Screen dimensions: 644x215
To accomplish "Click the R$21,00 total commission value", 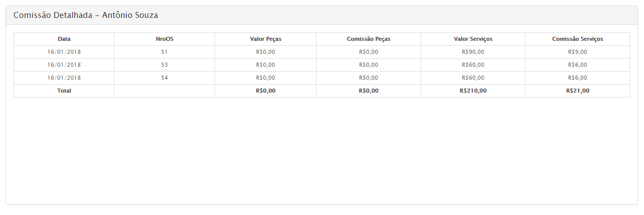I will [577, 91].
